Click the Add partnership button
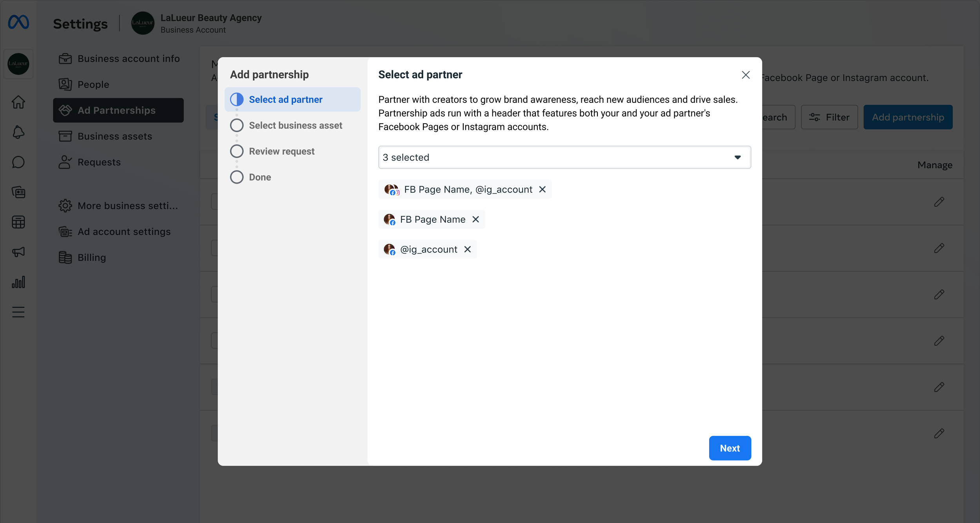This screenshot has width=980, height=523. (907, 117)
